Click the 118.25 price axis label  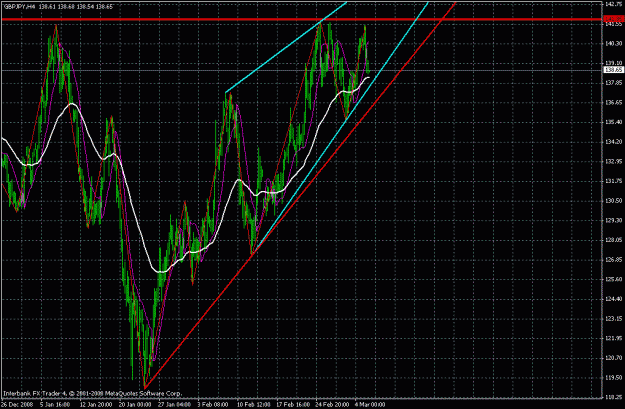click(x=614, y=397)
